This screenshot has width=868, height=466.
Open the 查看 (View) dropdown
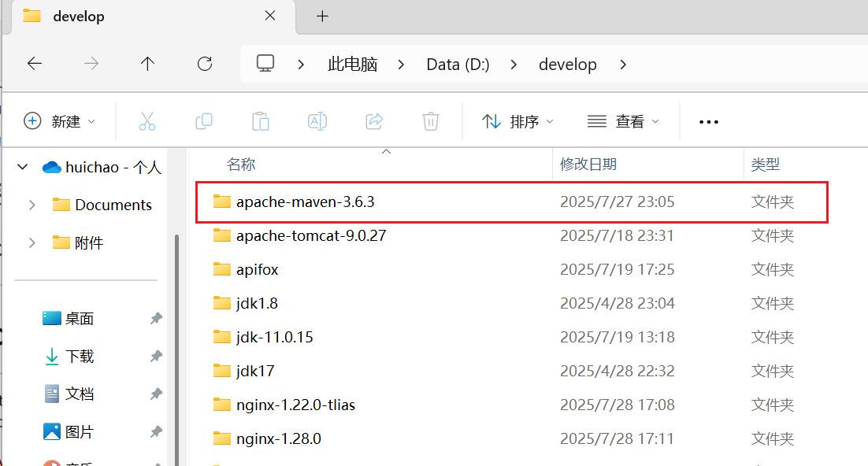pos(623,121)
